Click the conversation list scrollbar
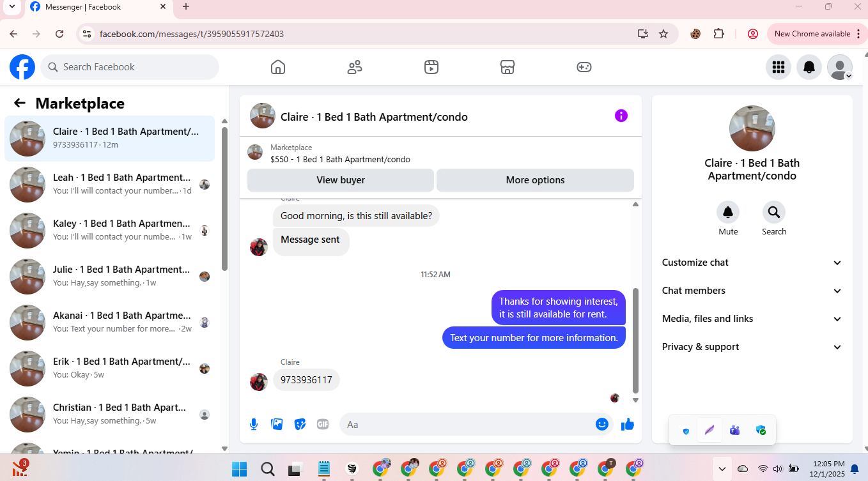868x481 pixels. pyautogui.click(x=224, y=198)
